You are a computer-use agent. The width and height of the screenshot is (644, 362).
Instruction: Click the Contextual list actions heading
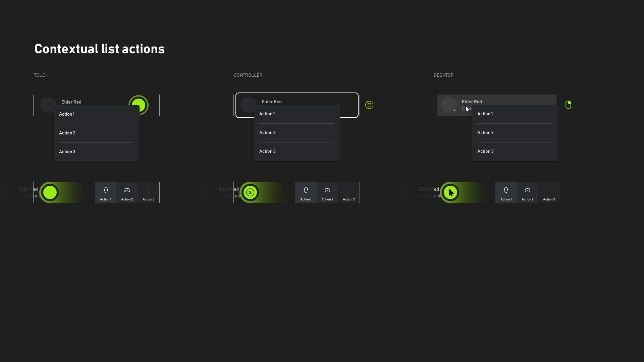(100, 49)
